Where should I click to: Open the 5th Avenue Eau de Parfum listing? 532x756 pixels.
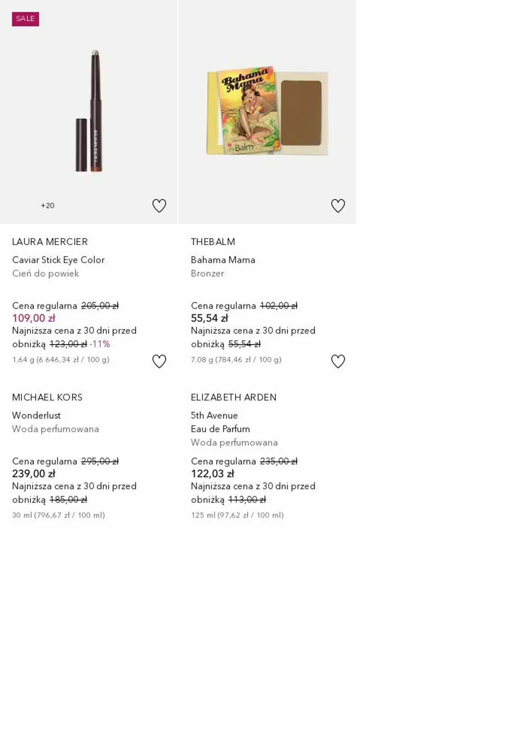[220, 422]
